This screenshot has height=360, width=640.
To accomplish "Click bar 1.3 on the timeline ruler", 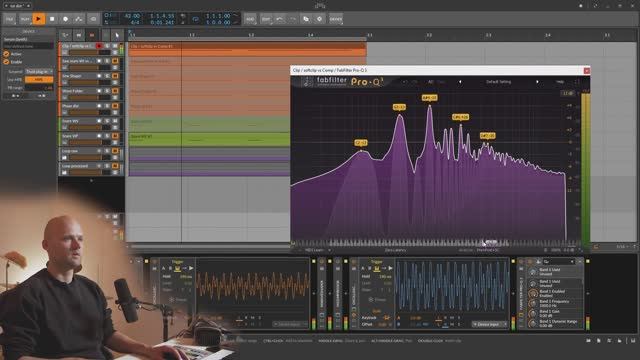I will pos(251,36).
